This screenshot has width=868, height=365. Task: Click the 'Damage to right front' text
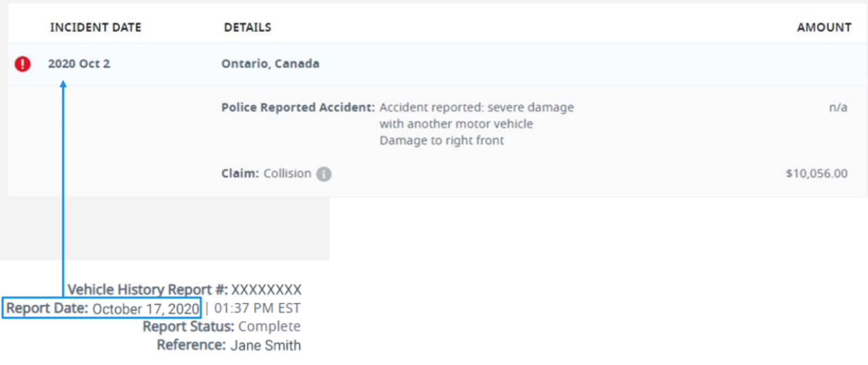coord(441,140)
